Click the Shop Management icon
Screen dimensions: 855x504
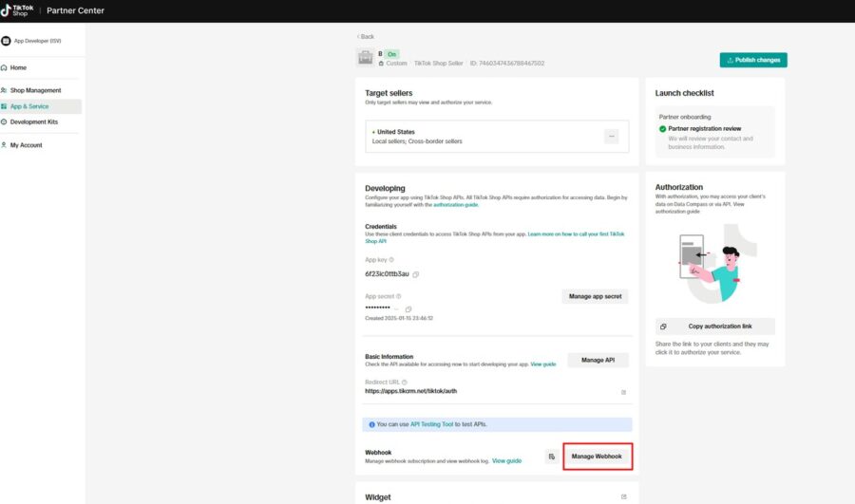(x=4, y=90)
